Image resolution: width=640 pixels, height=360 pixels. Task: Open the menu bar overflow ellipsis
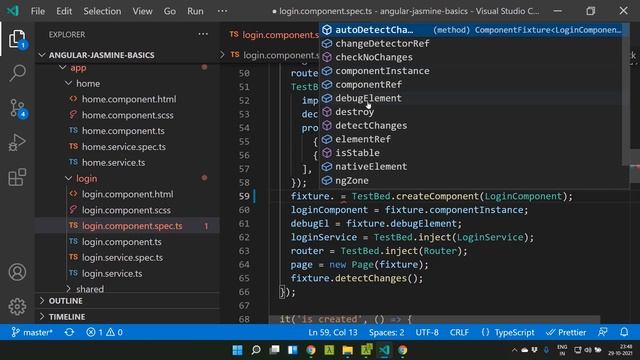pyautogui.click(x=222, y=11)
